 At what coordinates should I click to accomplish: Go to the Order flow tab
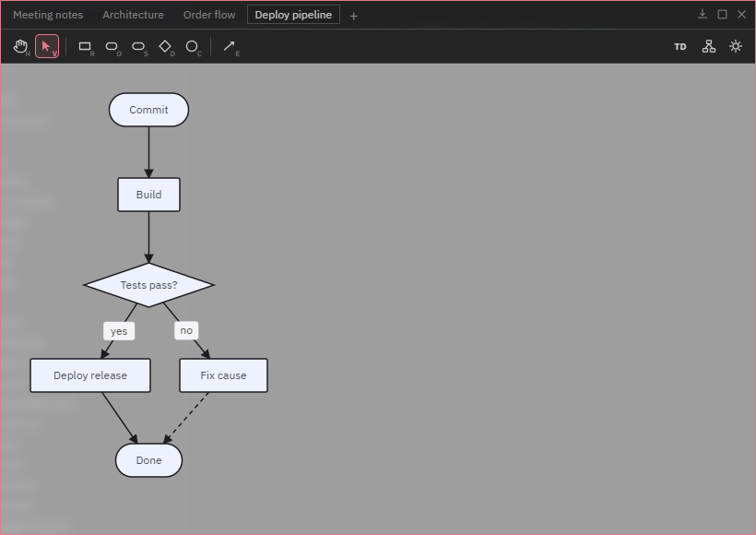click(209, 15)
